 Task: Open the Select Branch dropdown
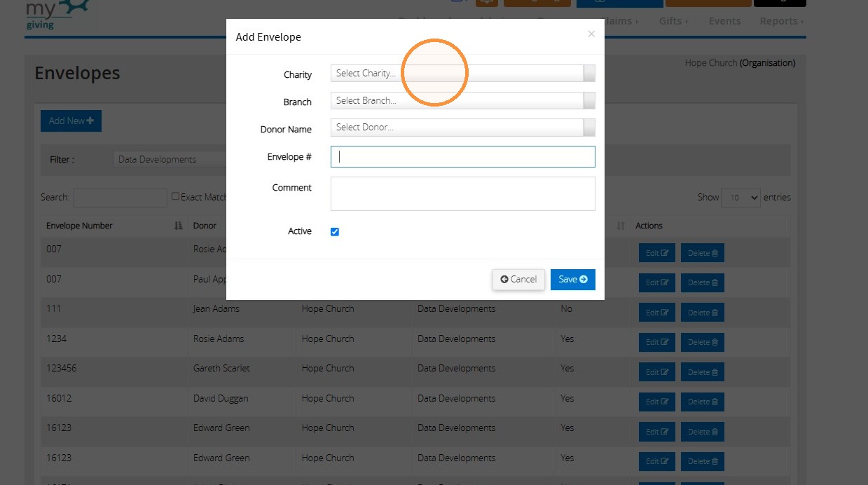click(x=462, y=101)
